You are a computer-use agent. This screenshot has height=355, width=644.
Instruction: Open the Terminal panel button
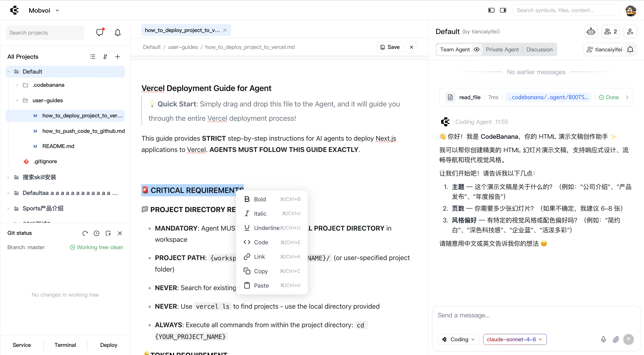pyautogui.click(x=65, y=345)
